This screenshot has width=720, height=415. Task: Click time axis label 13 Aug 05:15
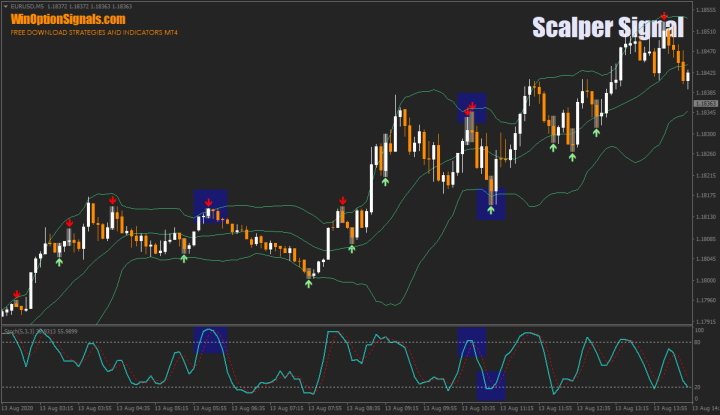(172, 408)
